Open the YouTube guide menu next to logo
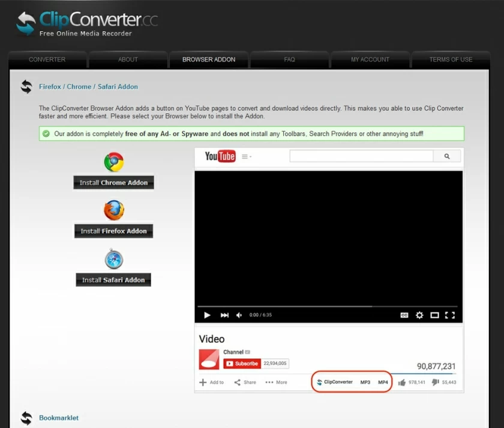Screen dimensions: 504x428 [x=246, y=156]
